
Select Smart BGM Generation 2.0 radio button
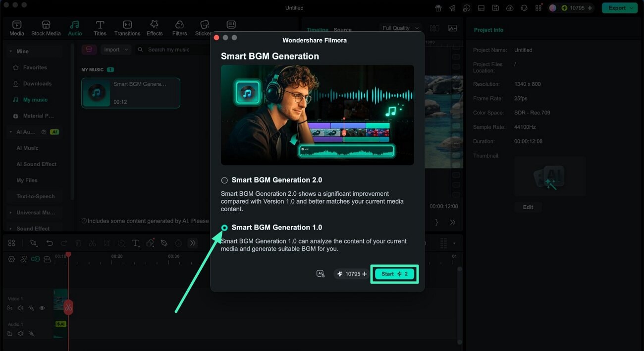(224, 180)
